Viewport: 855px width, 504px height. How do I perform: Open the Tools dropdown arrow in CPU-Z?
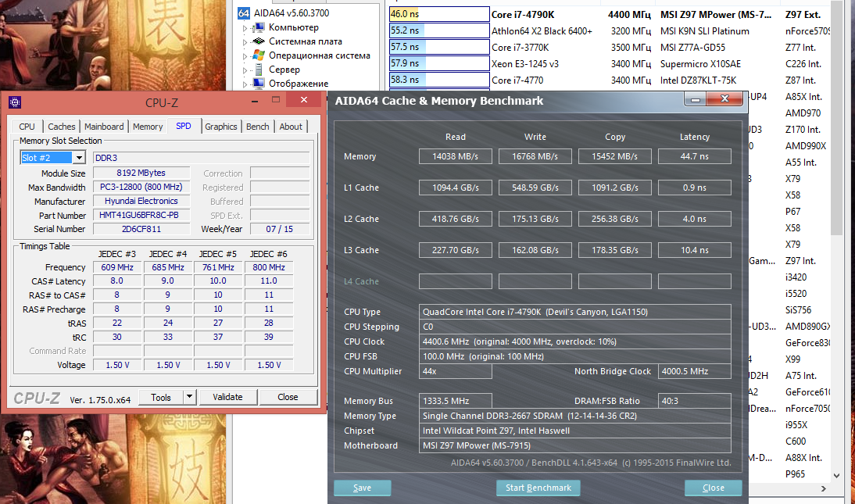(x=189, y=397)
